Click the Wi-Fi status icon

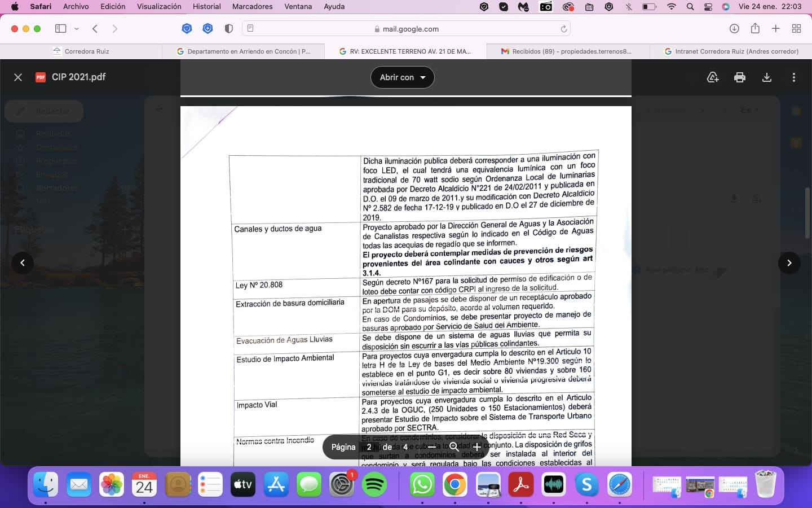(x=671, y=7)
